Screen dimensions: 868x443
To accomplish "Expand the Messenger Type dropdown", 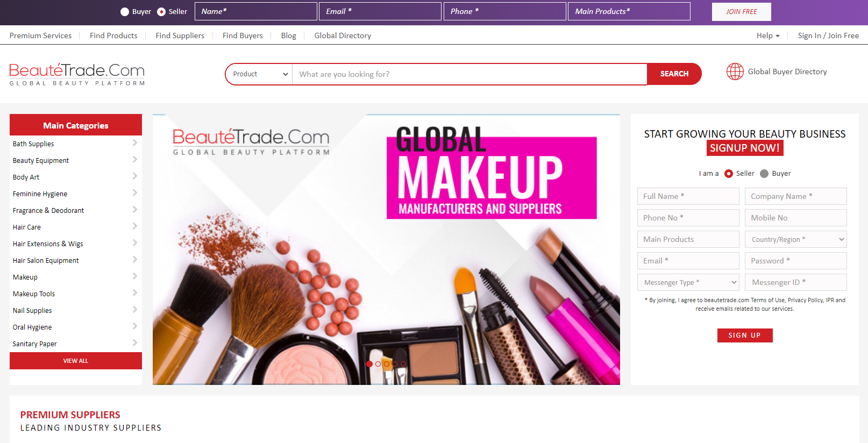I will coord(688,282).
